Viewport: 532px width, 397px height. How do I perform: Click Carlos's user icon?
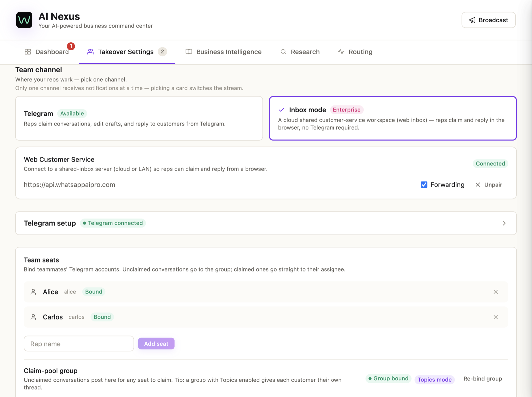(33, 317)
